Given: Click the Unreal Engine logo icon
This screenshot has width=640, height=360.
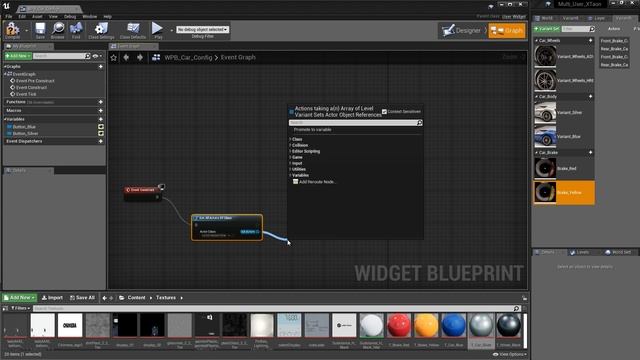Looking at the screenshot, I should pyautogui.click(x=7, y=6).
